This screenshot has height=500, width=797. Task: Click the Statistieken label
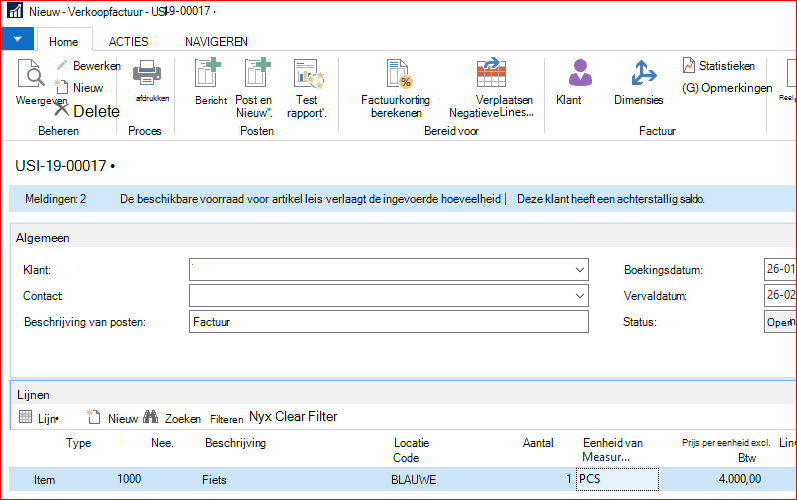727,66
